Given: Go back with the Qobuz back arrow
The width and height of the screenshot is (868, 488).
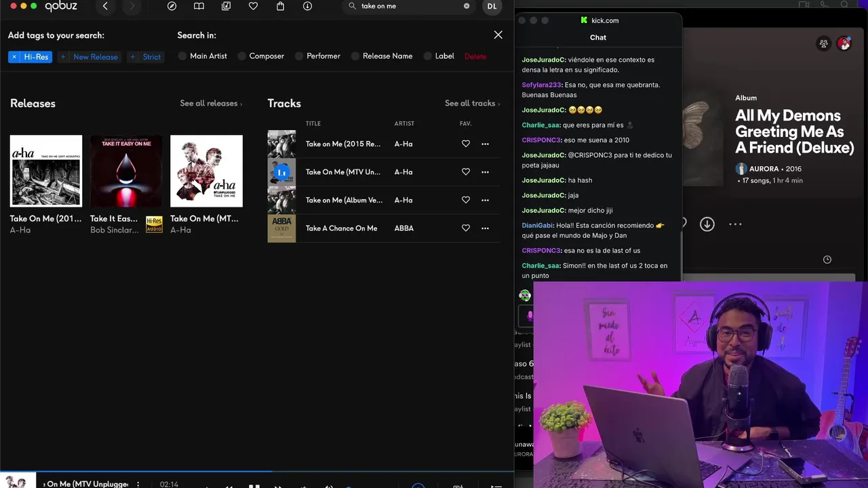Looking at the screenshot, I should coord(105,6).
